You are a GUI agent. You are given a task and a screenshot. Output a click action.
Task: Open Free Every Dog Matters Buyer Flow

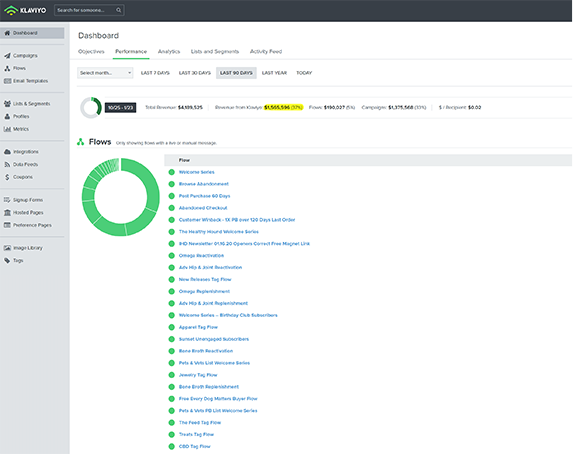(x=218, y=399)
